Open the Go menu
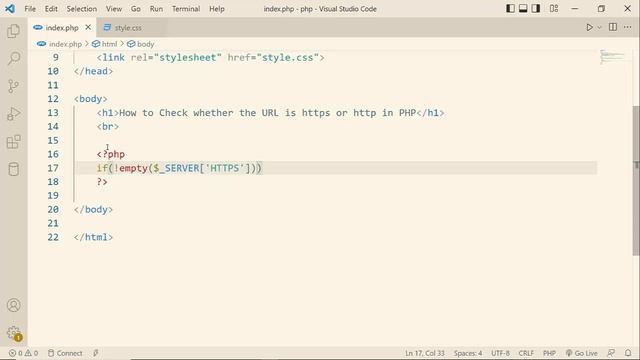The image size is (640, 360). 136,9
